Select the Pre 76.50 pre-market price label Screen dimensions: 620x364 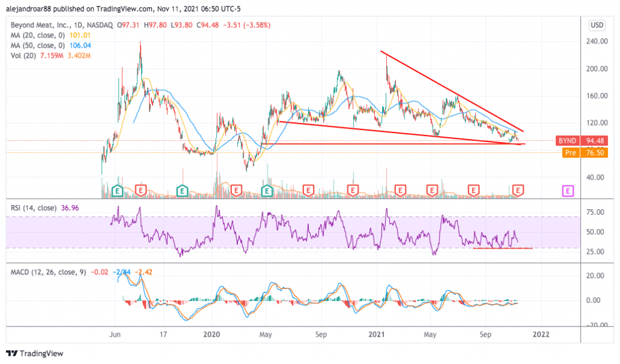point(585,153)
